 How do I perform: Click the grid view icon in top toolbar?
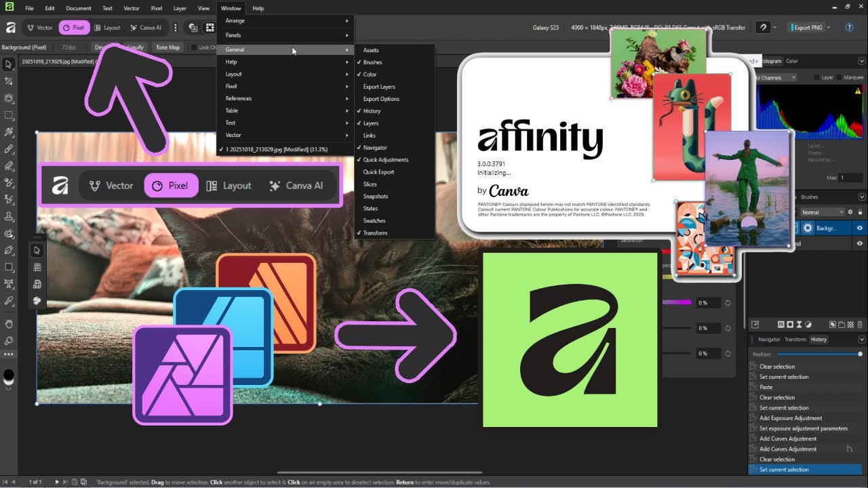coord(211,28)
